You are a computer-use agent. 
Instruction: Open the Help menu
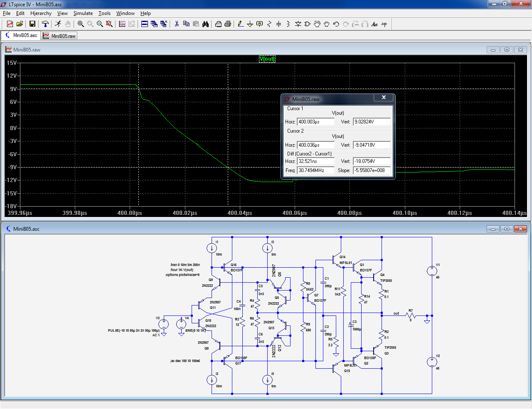[x=145, y=13]
